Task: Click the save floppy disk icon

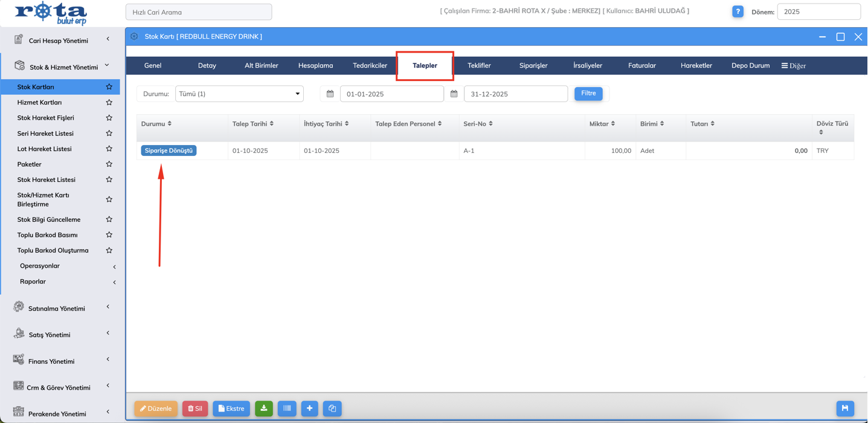Action: pos(845,408)
